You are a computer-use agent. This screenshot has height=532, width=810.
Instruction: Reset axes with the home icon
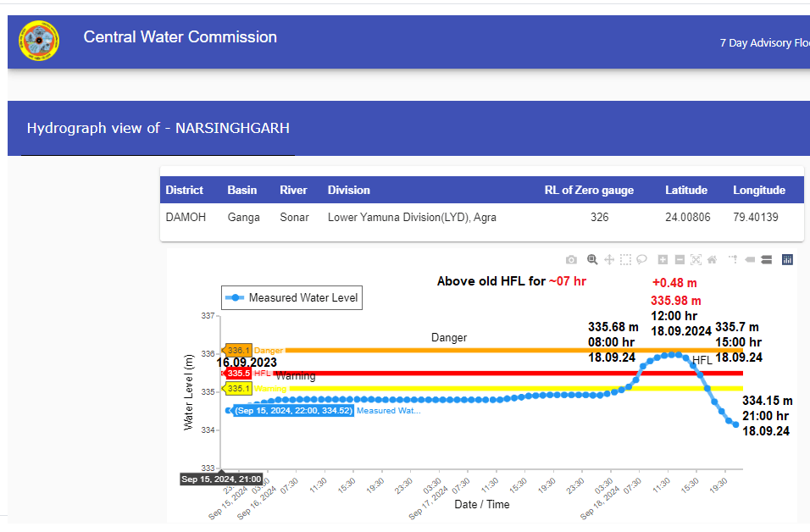coord(713,259)
